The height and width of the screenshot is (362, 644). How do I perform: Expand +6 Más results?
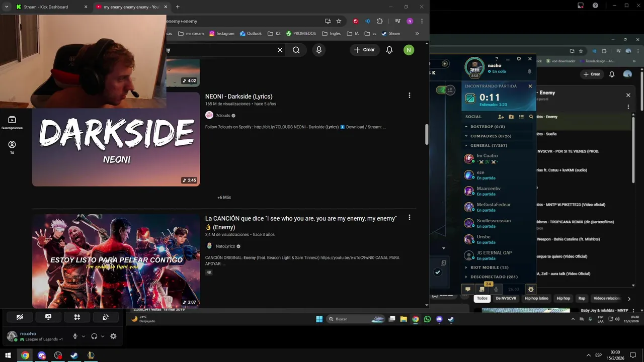224,197
